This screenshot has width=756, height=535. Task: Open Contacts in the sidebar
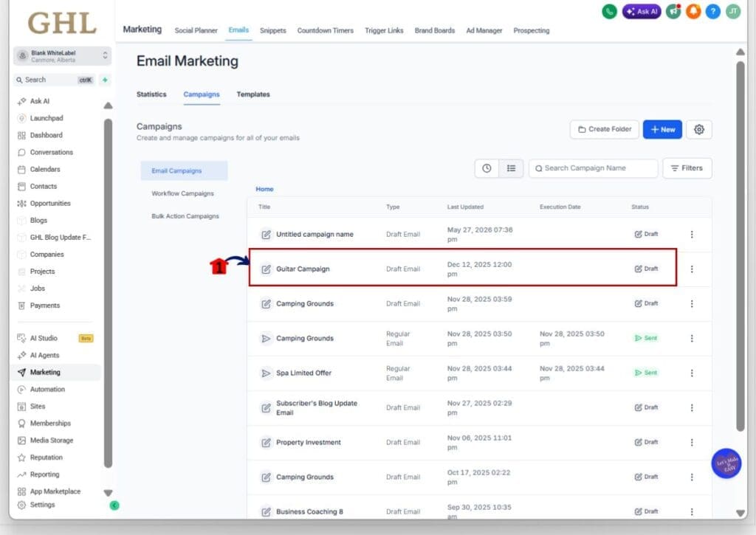click(x=44, y=187)
